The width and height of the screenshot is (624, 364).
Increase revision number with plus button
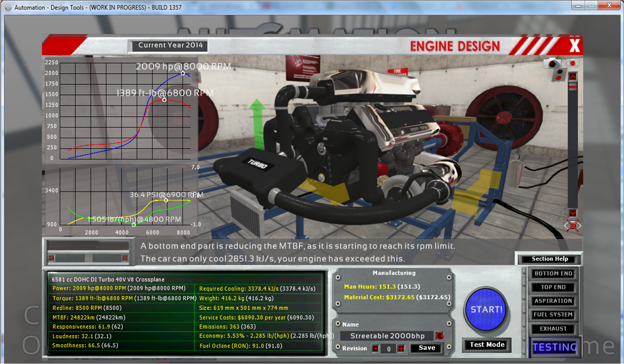click(401, 349)
